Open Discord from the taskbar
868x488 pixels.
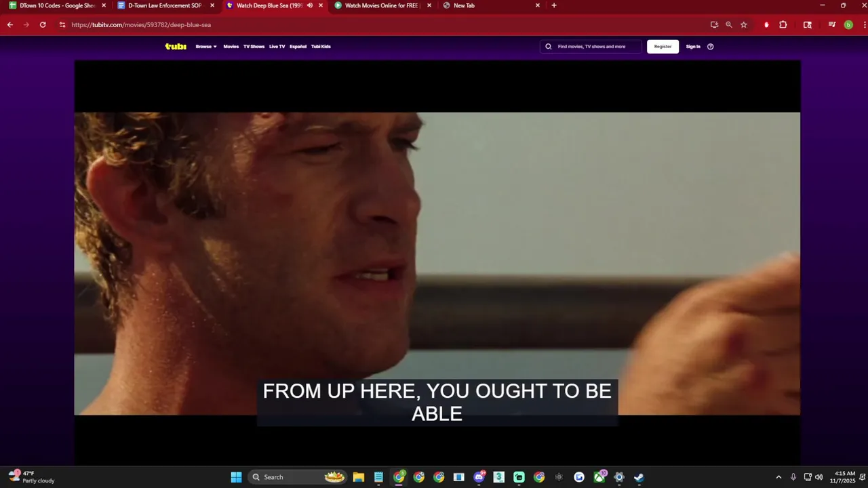click(479, 477)
